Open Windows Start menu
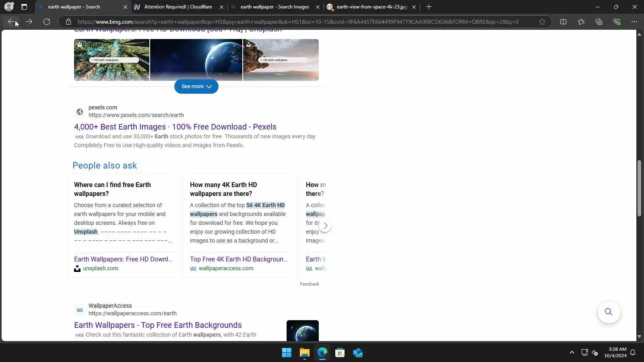The height and width of the screenshot is (362, 644). click(287, 353)
